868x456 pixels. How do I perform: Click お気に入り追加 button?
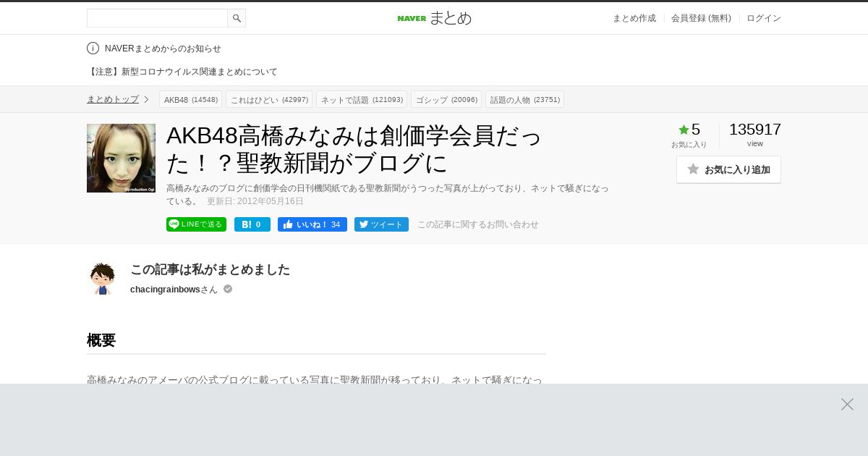(x=728, y=169)
